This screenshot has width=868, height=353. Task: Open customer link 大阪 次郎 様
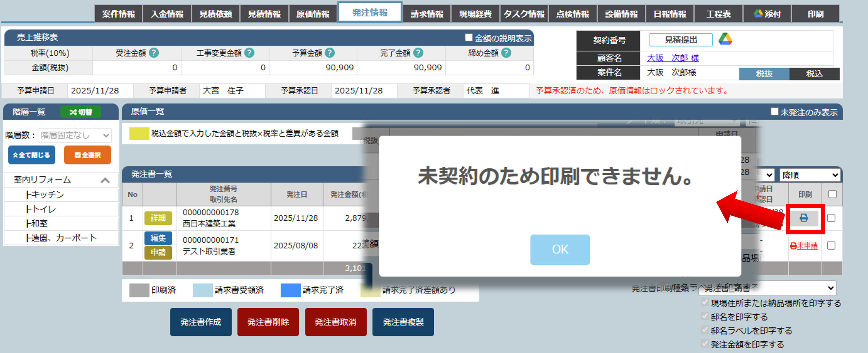[673, 58]
